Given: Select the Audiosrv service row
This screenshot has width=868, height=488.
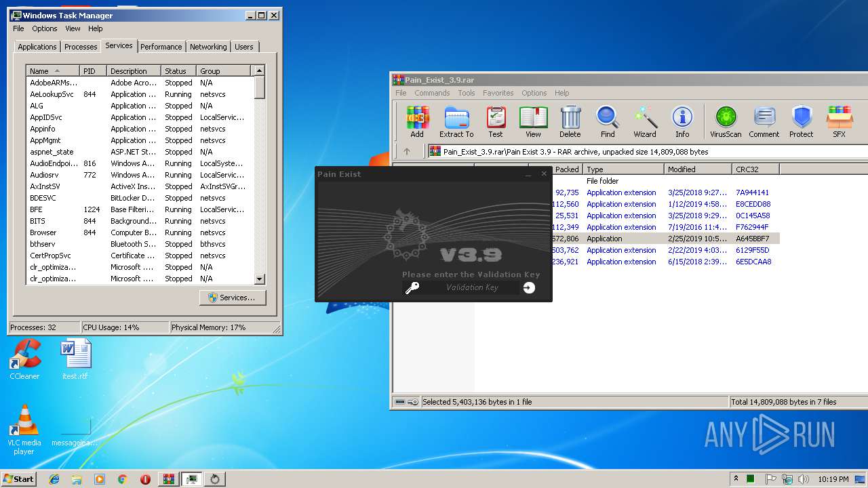Looking at the screenshot, I should (140, 175).
